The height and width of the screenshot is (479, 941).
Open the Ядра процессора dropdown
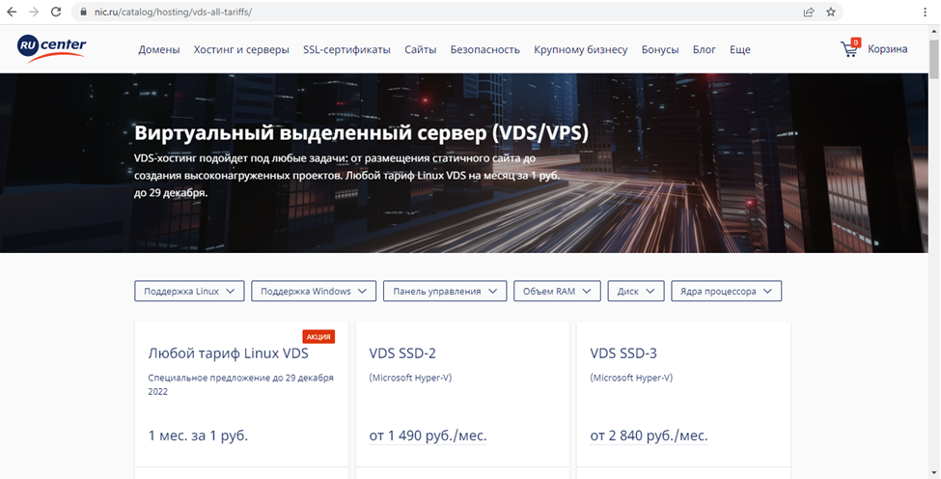click(726, 291)
